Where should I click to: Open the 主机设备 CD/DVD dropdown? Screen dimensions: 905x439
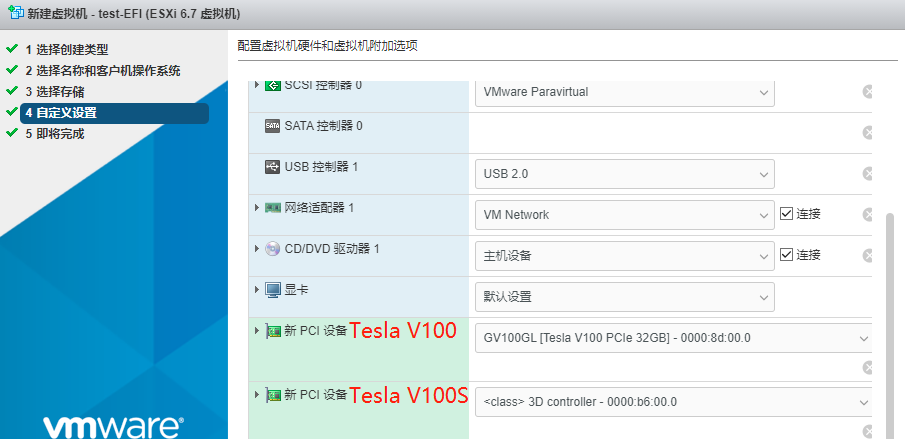coord(624,256)
